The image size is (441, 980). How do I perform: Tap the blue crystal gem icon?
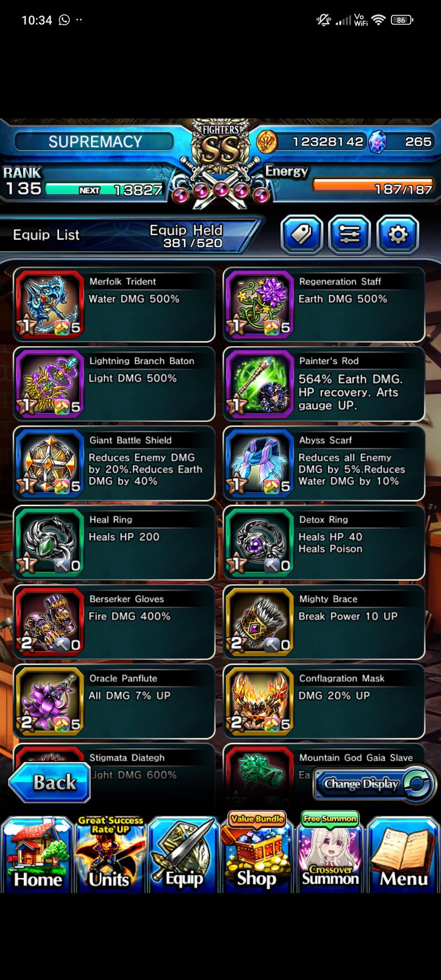pyautogui.click(x=377, y=142)
